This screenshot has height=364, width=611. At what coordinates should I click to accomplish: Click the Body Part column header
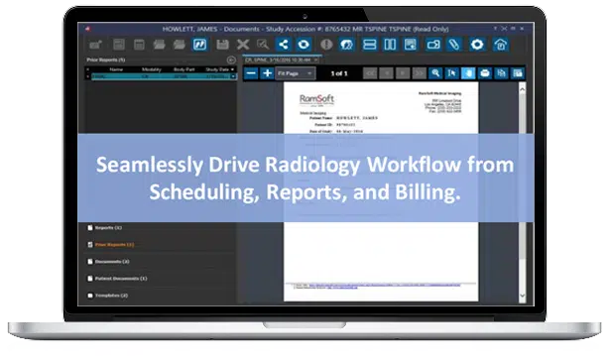point(183,69)
